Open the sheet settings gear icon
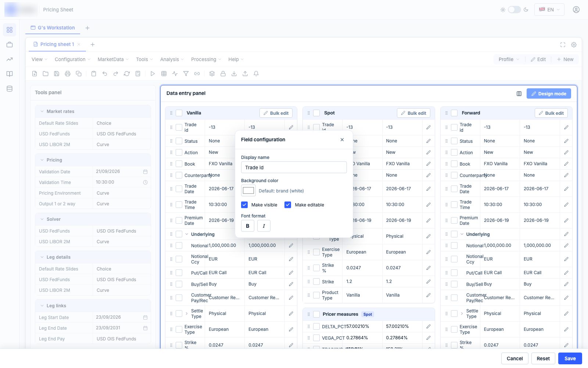 coord(574,45)
